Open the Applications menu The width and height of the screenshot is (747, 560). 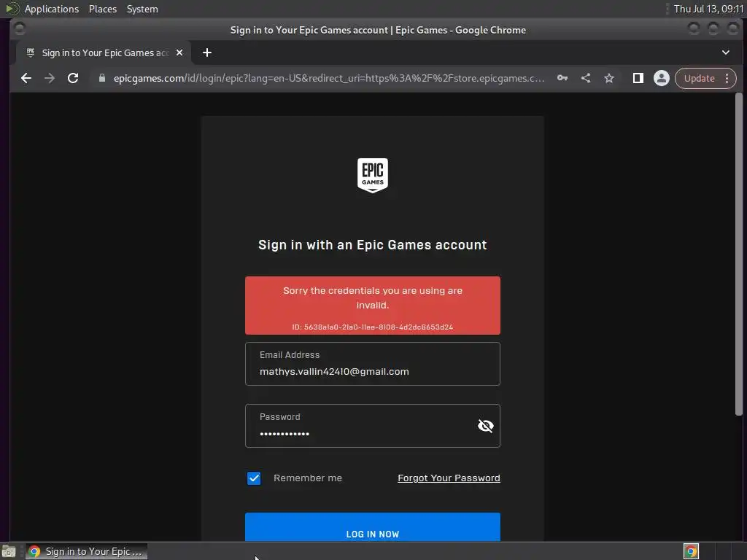52,9
